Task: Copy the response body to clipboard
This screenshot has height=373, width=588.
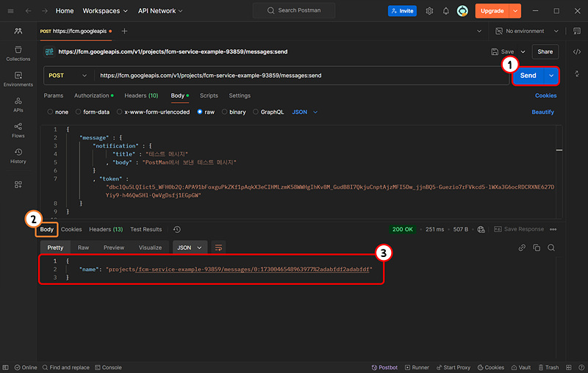Action: pyautogui.click(x=537, y=247)
